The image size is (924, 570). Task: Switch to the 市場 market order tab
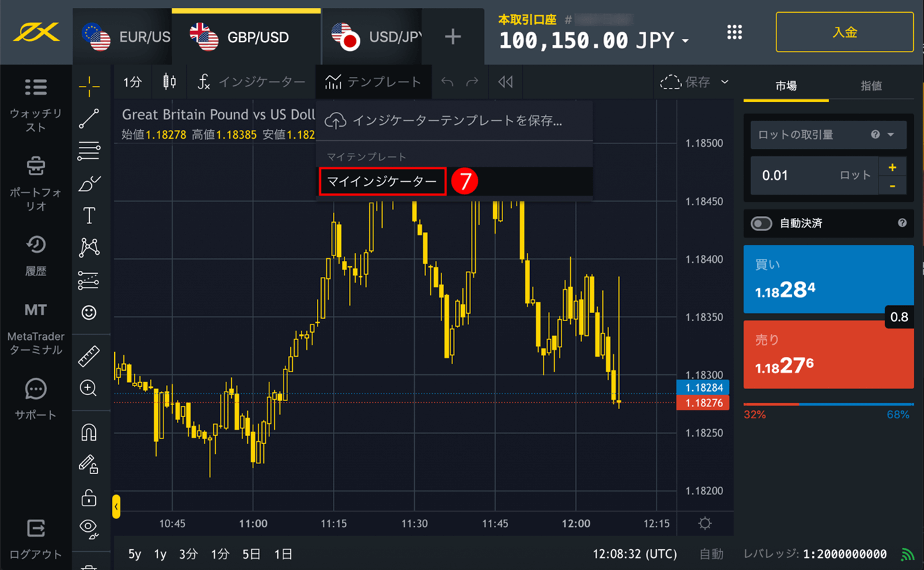786,86
